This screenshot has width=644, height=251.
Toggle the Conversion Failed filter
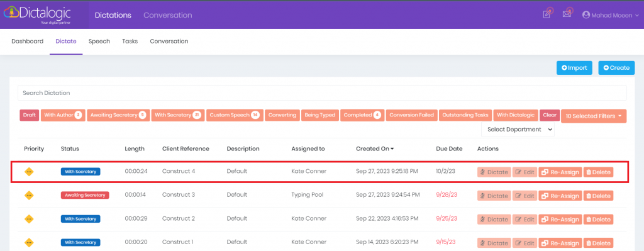[x=411, y=115]
